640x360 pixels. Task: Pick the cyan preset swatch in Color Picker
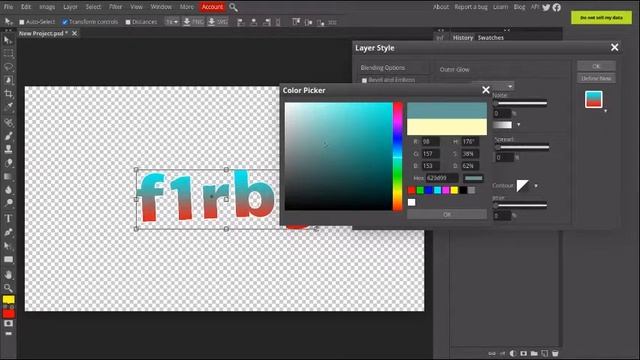pos(437,190)
